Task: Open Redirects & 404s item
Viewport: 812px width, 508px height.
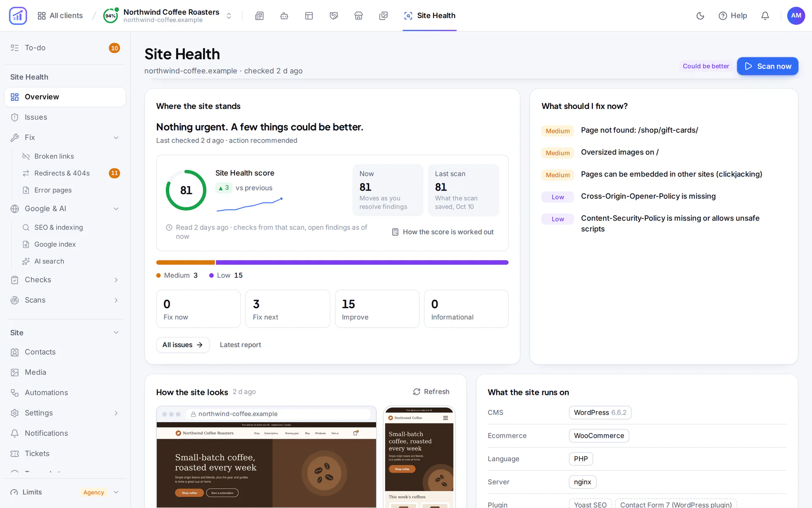Action: tap(71, 173)
